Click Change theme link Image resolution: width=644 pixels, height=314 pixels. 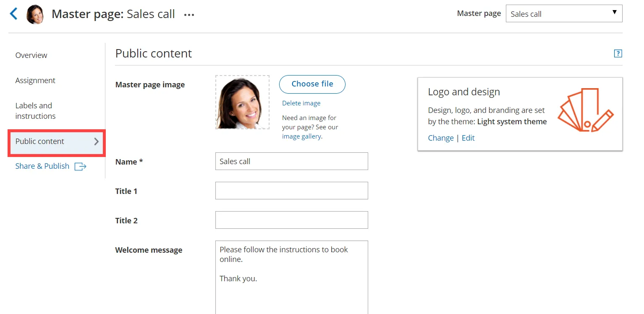441,138
